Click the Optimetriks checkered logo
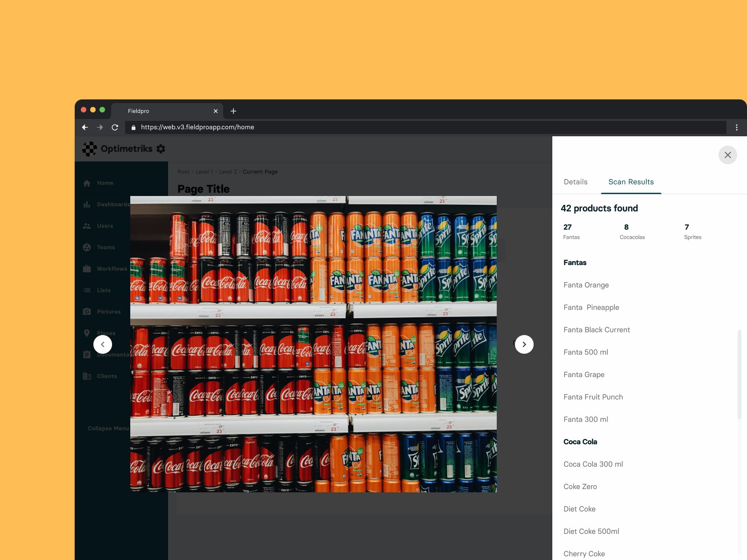This screenshot has height=560, width=747. [x=90, y=149]
